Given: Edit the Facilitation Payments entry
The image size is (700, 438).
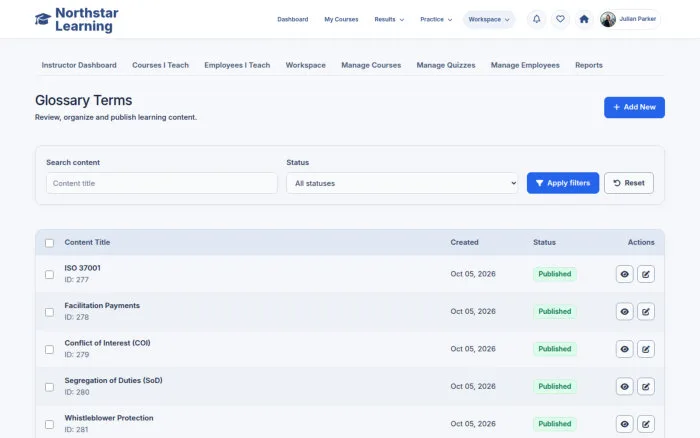Looking at the screenshot, I should pos(646,312).
